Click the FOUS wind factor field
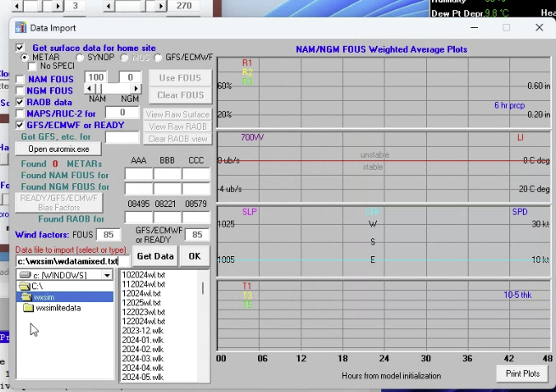 (108, 235)
